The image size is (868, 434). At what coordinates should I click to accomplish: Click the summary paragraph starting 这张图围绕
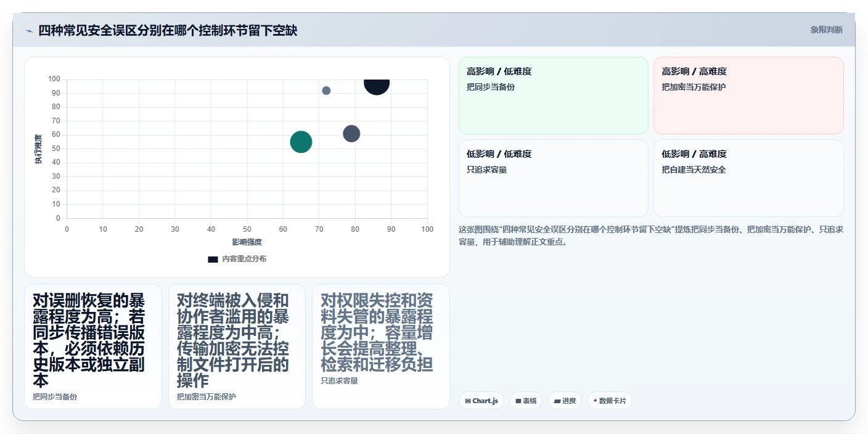tap(651, 235)
